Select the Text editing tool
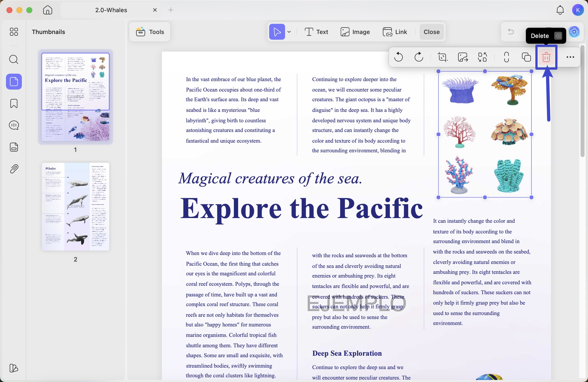588x382 pixels. [x=316, y=32]
